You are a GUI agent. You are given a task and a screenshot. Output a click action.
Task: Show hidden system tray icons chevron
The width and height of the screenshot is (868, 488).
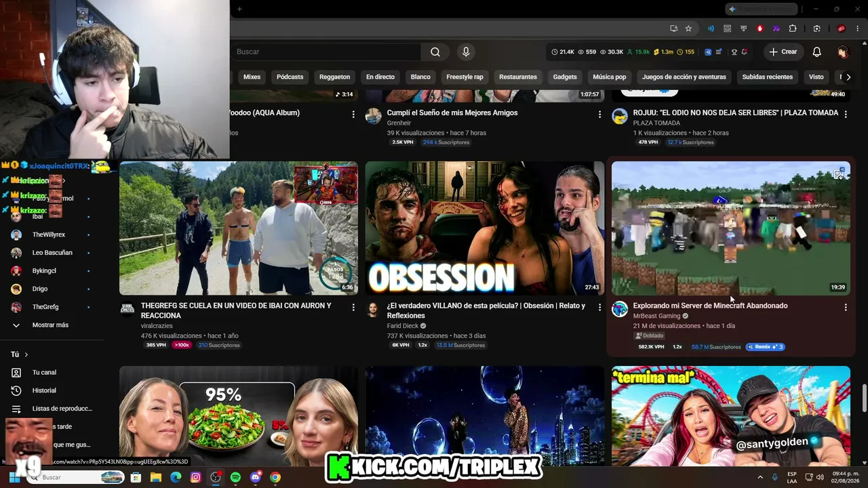pos(760,477)
